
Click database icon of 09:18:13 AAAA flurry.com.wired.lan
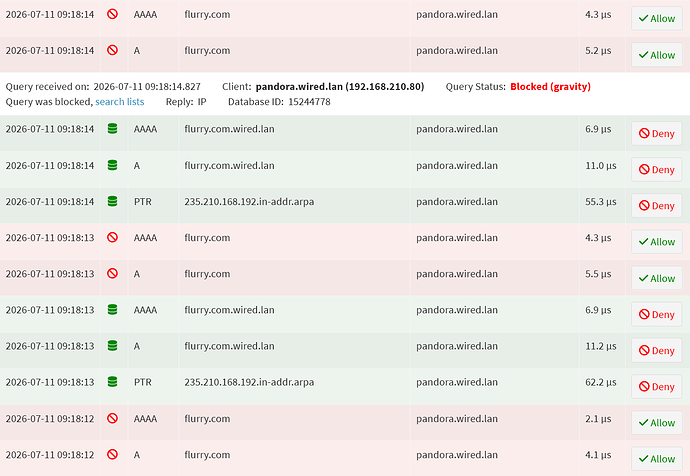click(113, 309)
